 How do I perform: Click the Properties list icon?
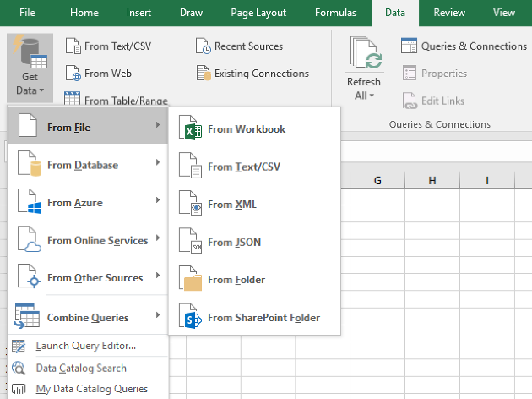[x=410, y=73]
